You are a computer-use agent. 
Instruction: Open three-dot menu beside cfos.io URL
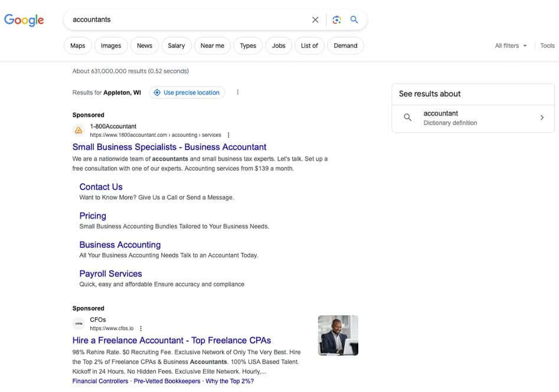click(x=140, y=328)
